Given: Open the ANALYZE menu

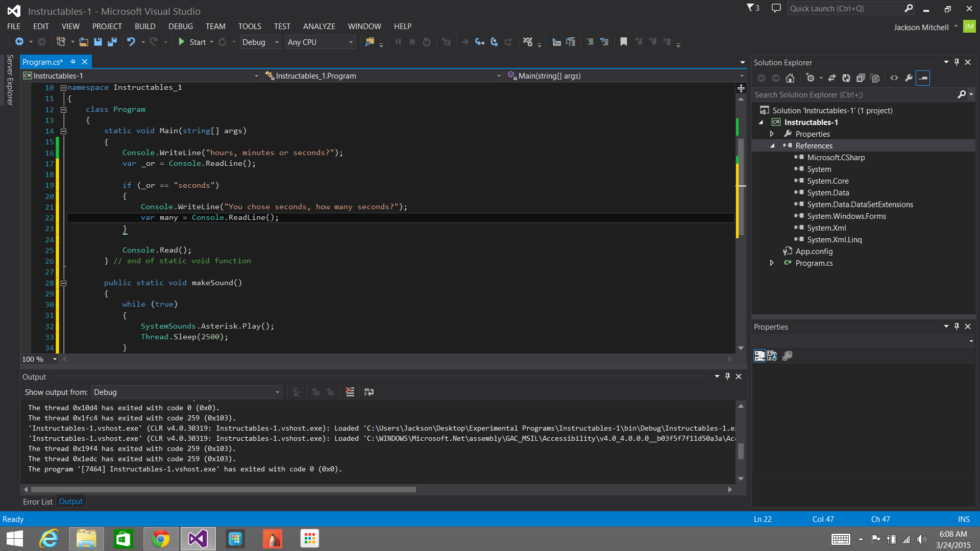Looking at the screenshot, I should pos(319,26).
